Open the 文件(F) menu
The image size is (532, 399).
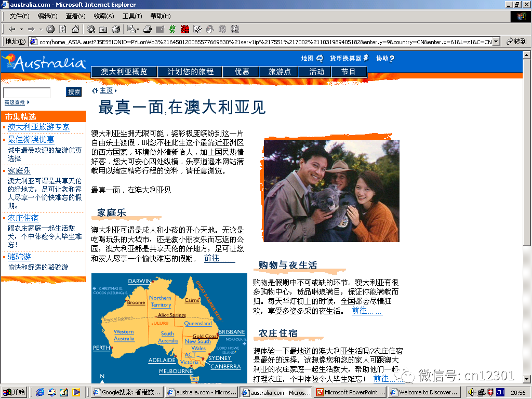[19, 16]
